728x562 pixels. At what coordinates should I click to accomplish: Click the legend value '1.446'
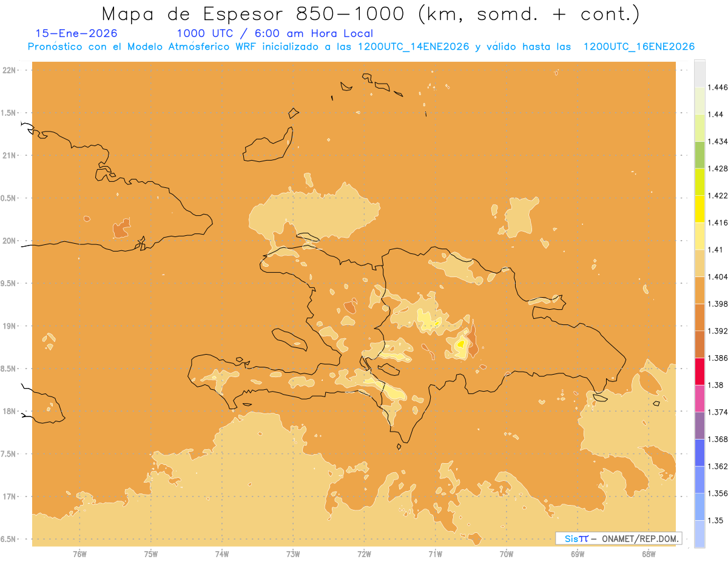click(x=718, y=87)
